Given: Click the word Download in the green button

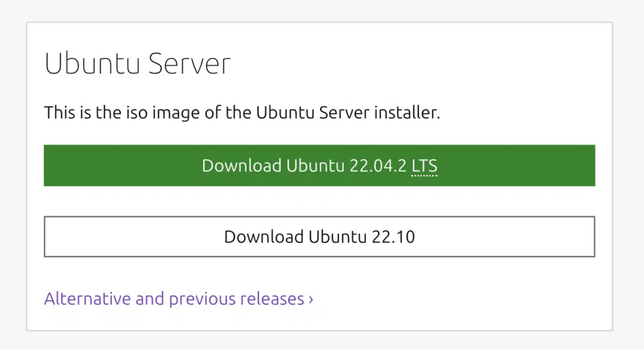Looking at the screenshot, I should point(241,166).
